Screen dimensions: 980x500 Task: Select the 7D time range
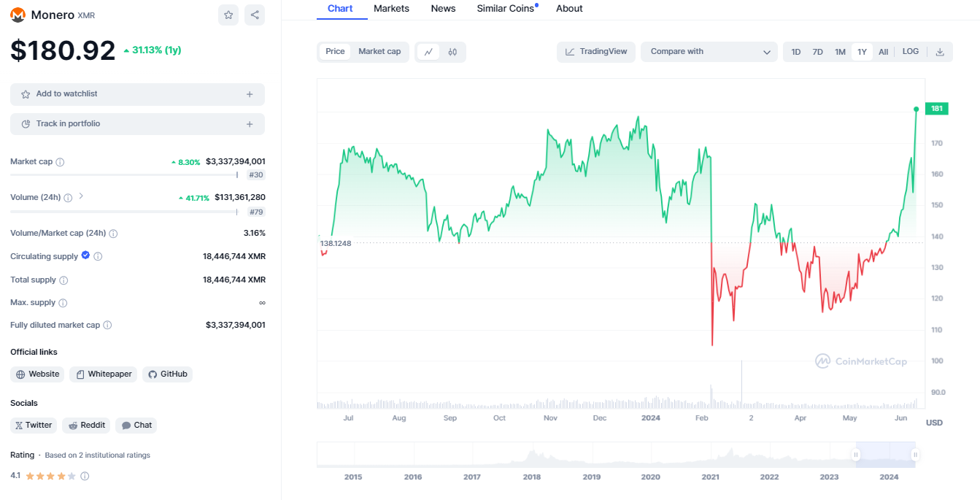pyautogui.click(x=818, y=52)
